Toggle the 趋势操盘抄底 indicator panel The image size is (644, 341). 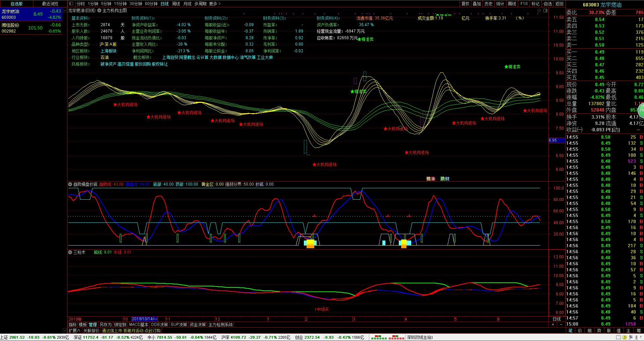pos(70,184)
